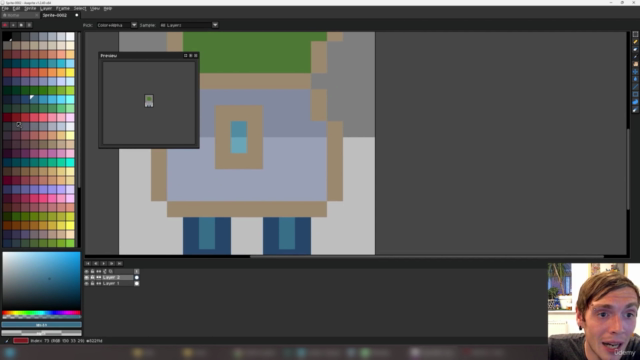This screenshot has height=360, width=640.
Task: Click play icon in Preview window title
Action: (191, 56)
